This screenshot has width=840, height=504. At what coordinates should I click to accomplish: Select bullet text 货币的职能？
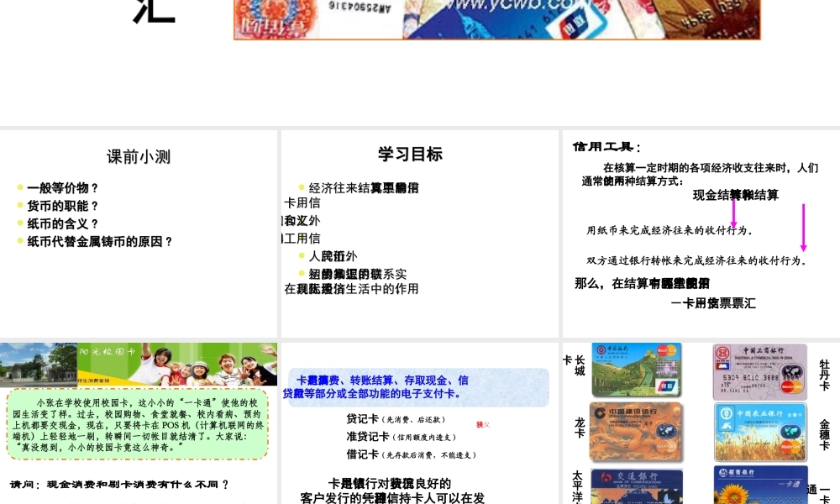click(x=63, y=206)
